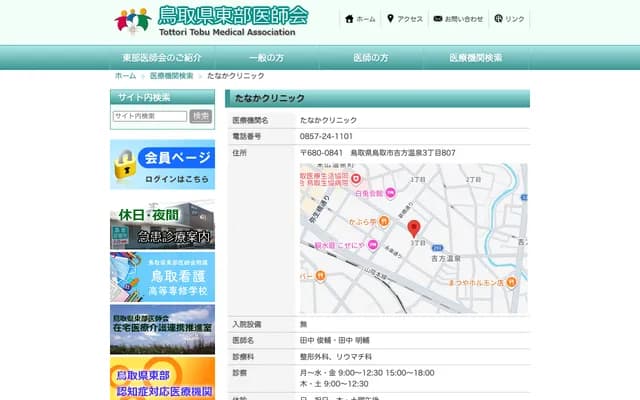The image size is (640, 400).
Task: Click the 医療機関検索 breadcrumb link
Action: pyautogui.click(x=171, y=76)
